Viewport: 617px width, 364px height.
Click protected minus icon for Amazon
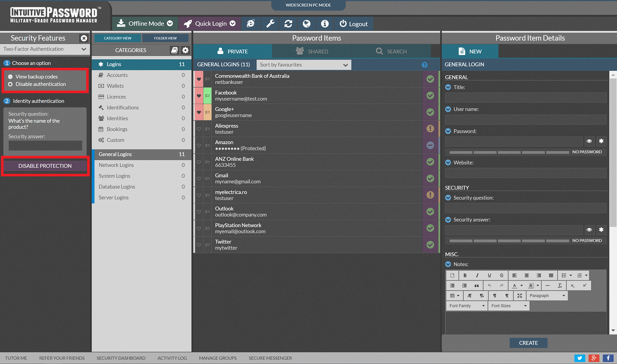(x=430, y=145)
